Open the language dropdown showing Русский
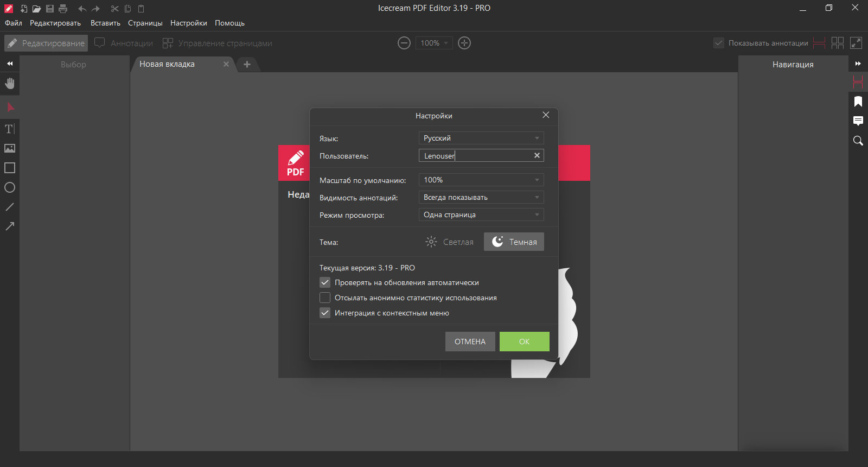This screenshot has height=467, width=868. 481,138
